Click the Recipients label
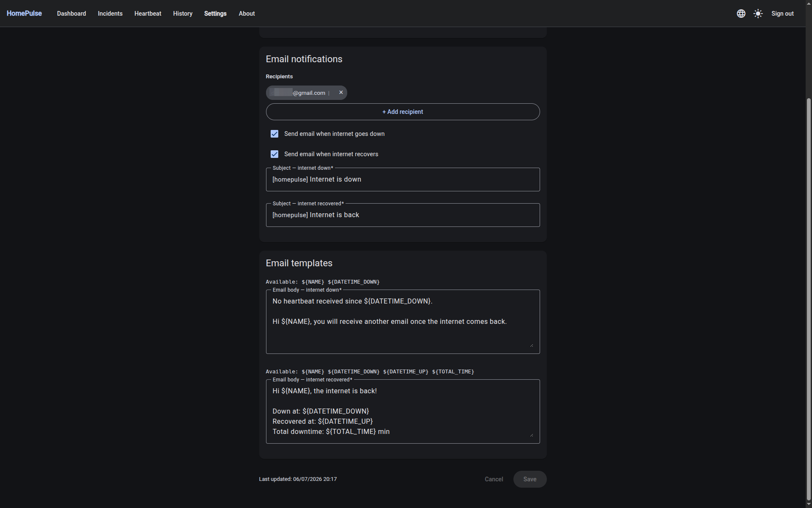 click(x=279, y=77)
